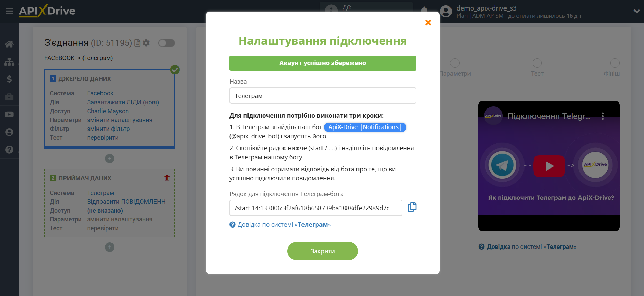Screen dimensions: 644x296
Task: Play the Telegram connection video
Action: (549, 166)
